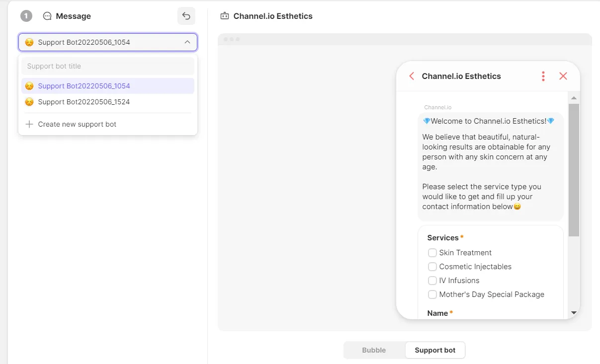Viewport: 600px width, 364px height.
Task: Click Create new support bot
Action: point(77,124)
